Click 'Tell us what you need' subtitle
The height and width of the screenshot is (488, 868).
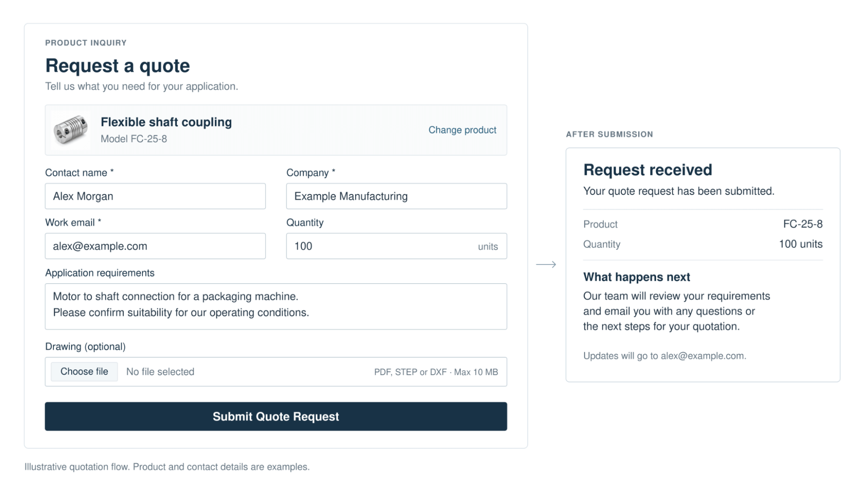tap(142, 86)
